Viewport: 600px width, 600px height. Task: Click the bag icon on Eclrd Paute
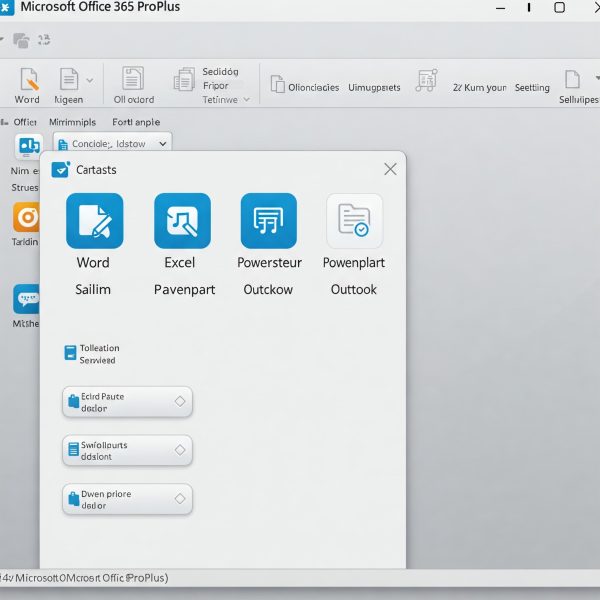(x=73, y=401)
